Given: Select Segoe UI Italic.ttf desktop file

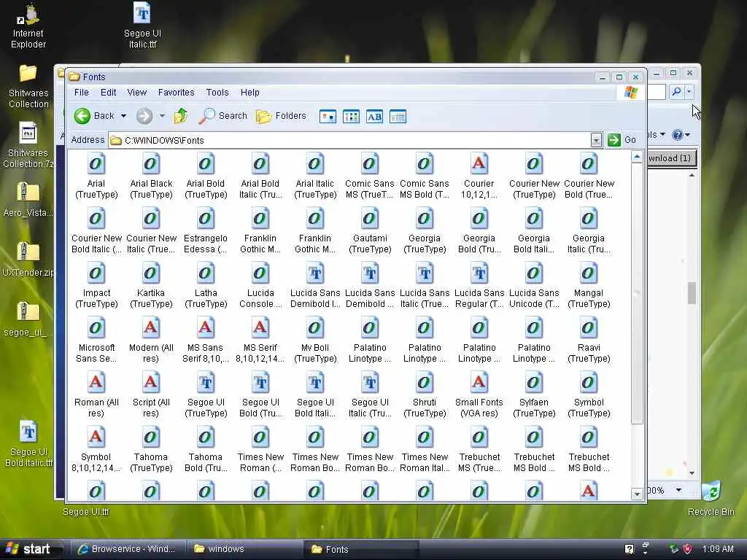Looking at the screenshot, I should coord(142,26).
